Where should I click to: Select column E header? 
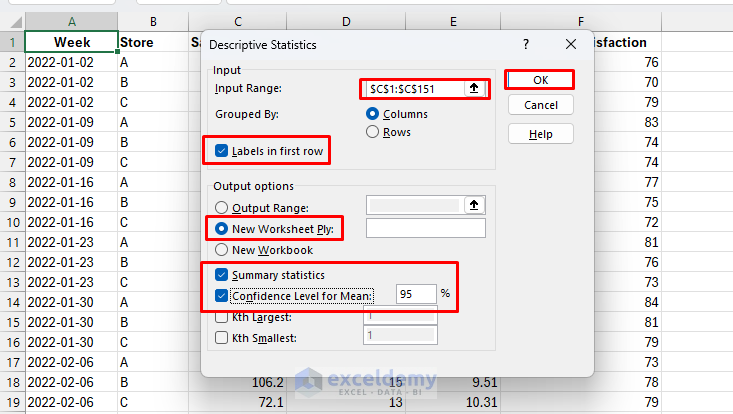453,21
